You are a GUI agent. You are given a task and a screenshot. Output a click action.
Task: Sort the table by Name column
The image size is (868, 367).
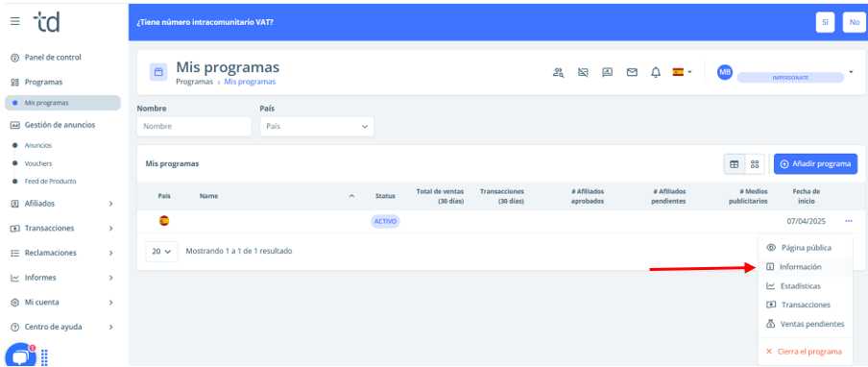pos(208,196)
